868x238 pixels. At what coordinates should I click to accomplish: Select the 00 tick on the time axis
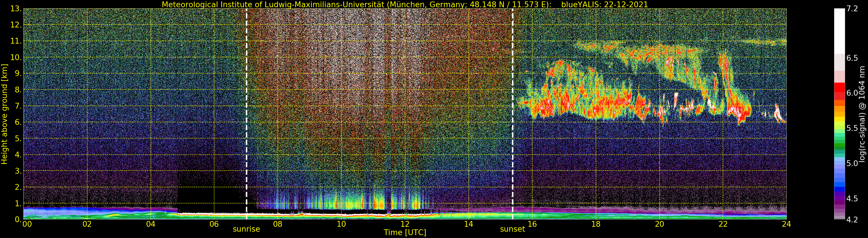pos(27,224)
